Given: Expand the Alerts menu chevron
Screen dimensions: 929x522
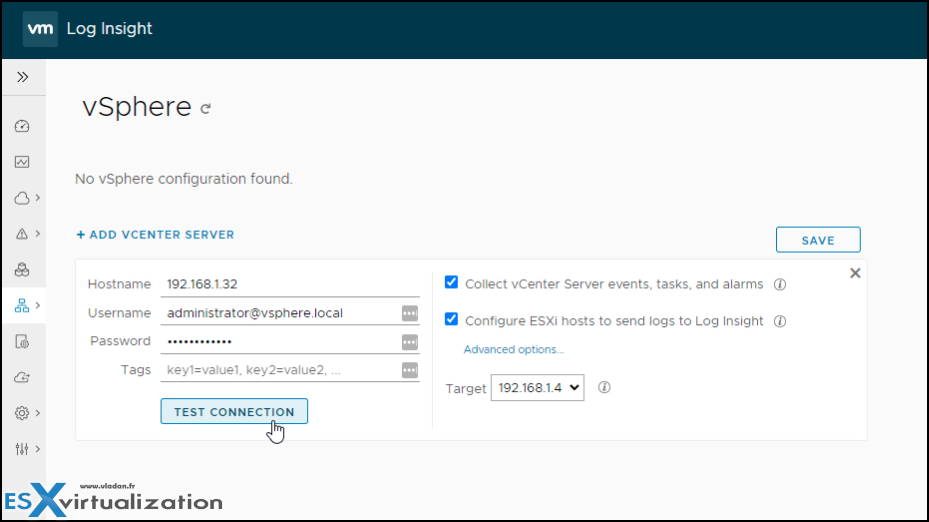Looking at the screenshot, I should pyautogui.click(x=38, y=234).
